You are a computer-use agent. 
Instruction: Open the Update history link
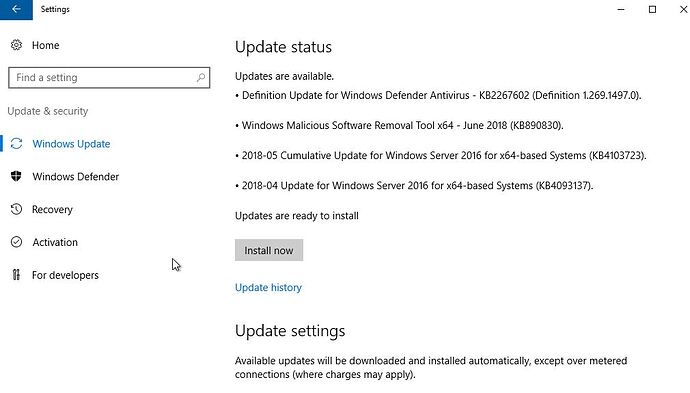(x=268, y=287)
